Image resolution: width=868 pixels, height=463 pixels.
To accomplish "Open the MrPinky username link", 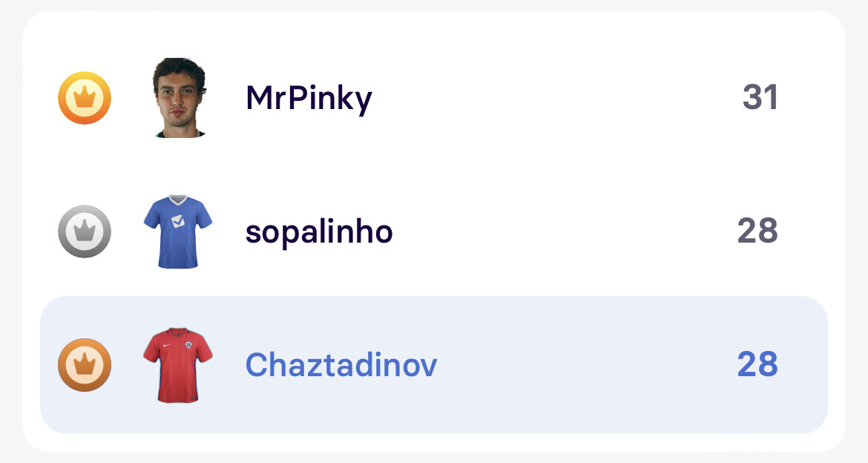I will click(x=309, y=98).
